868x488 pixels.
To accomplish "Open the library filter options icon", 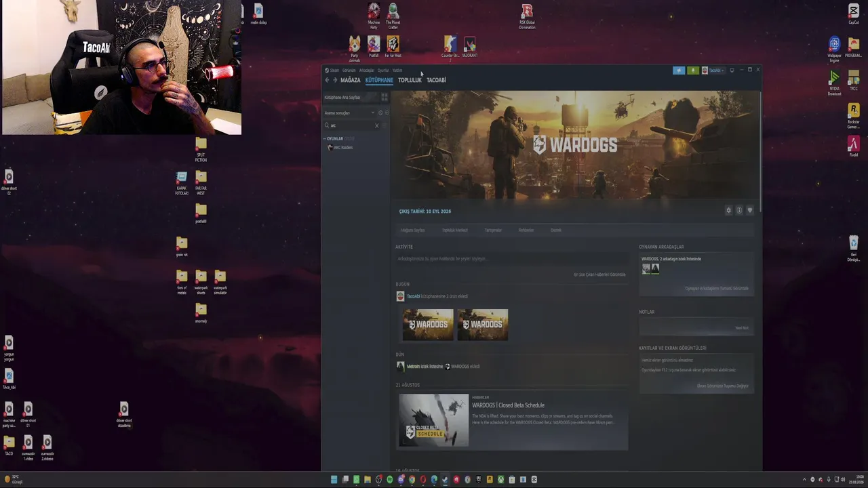I will [x=384, y=125].
